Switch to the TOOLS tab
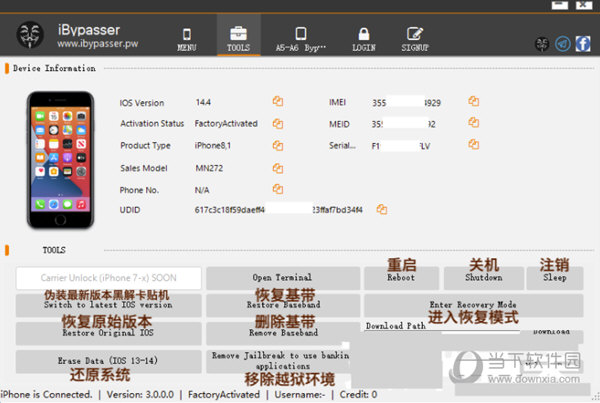This screenshot has height=403, width=600. (239, 35)
